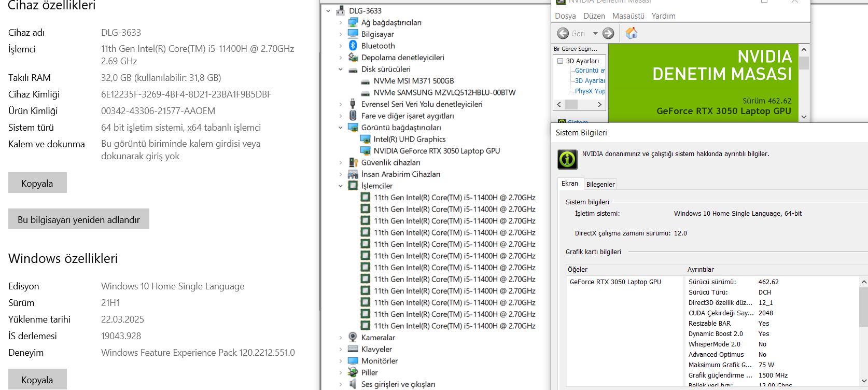
Task: Click the network adapters icon beside Ağ bağdaştırıcıları
Action: coord(353,22)
